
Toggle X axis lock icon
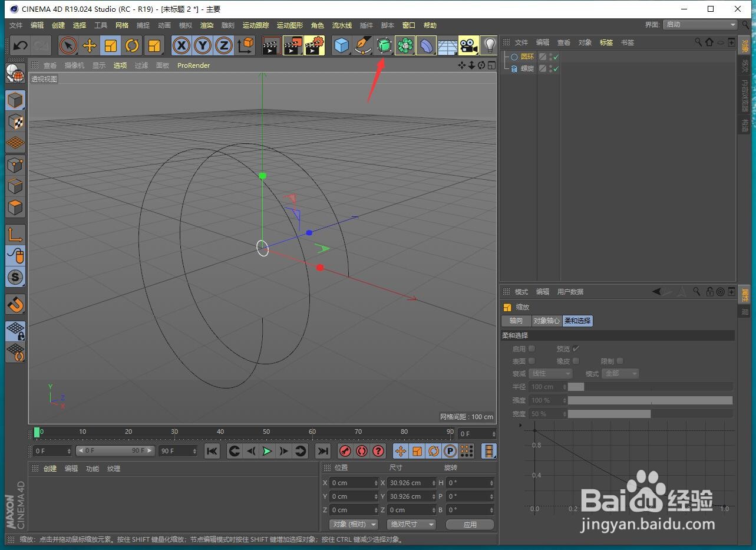pyautogui.click(x=181, y=45)
